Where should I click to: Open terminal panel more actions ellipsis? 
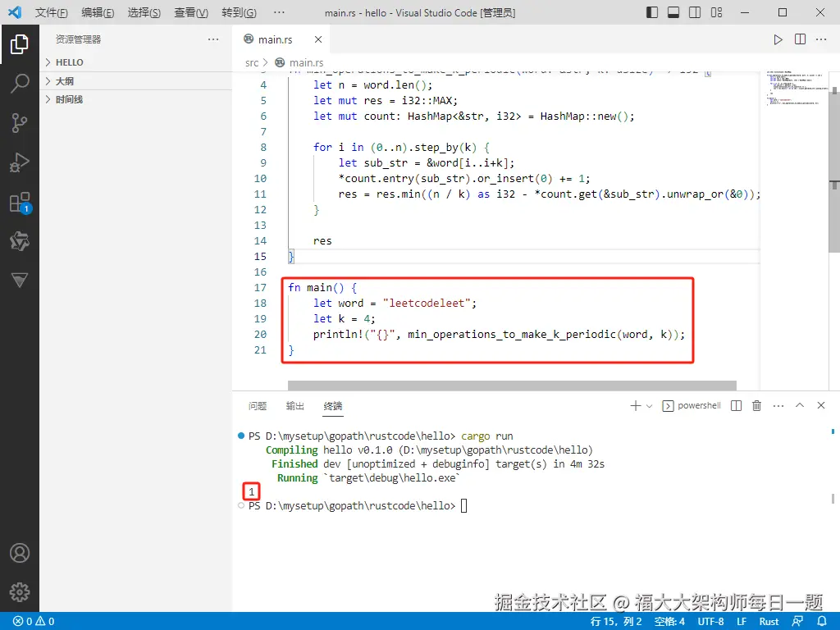coord(778,405)
